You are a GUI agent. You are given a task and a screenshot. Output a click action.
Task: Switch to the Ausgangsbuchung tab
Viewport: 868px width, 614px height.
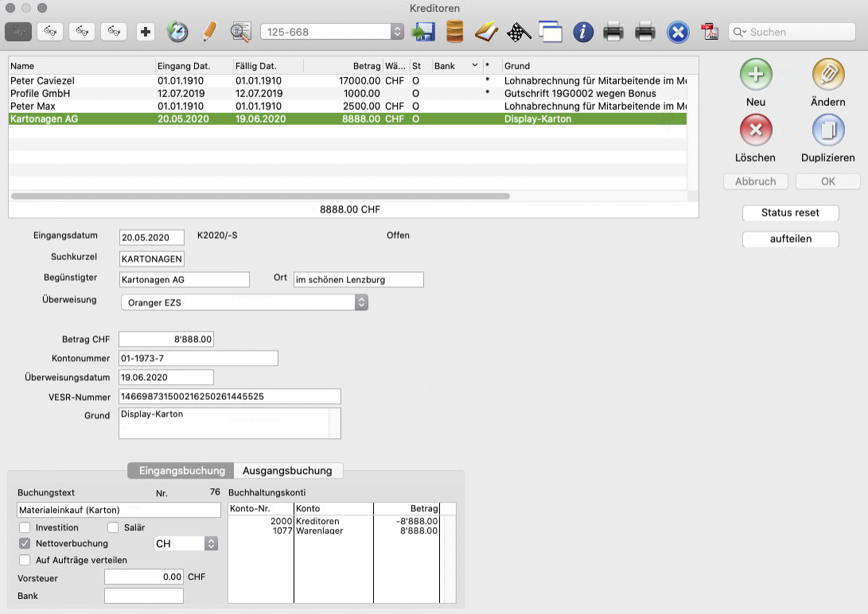pos(289,471)
